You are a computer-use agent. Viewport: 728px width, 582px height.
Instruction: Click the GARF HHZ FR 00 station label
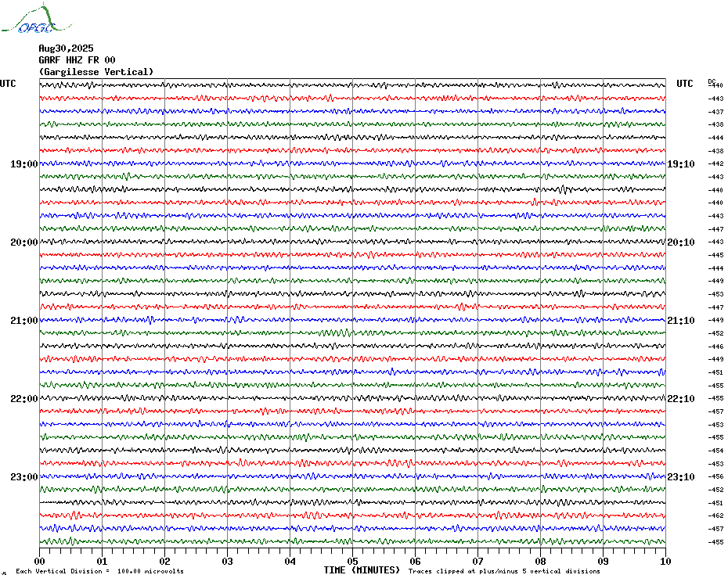click(x=77, y=60)
